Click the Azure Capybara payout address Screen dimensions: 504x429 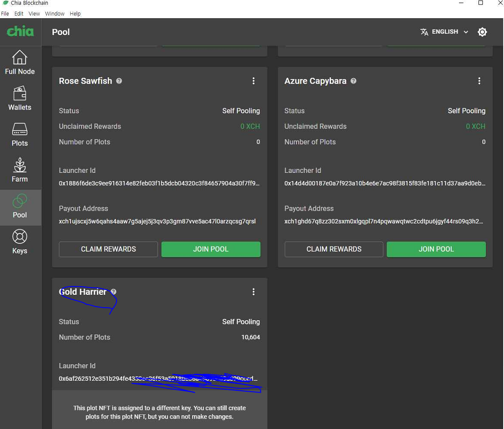pyautogui.click(x=384, y=221)
